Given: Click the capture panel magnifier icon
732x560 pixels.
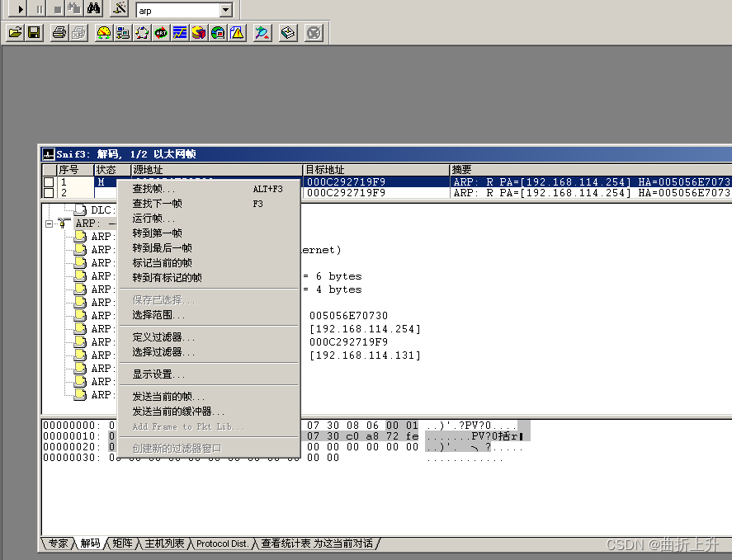Looking at the screenshot, I should click(262, 33).
